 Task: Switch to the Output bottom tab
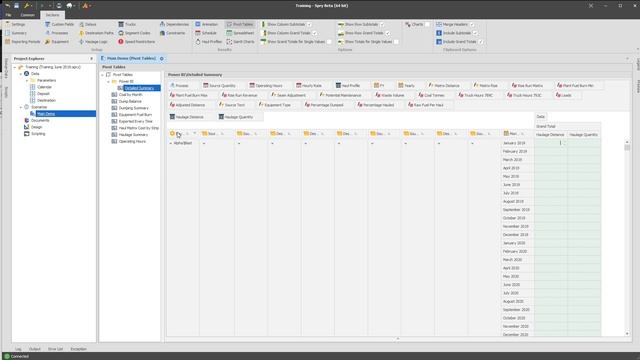35,349
